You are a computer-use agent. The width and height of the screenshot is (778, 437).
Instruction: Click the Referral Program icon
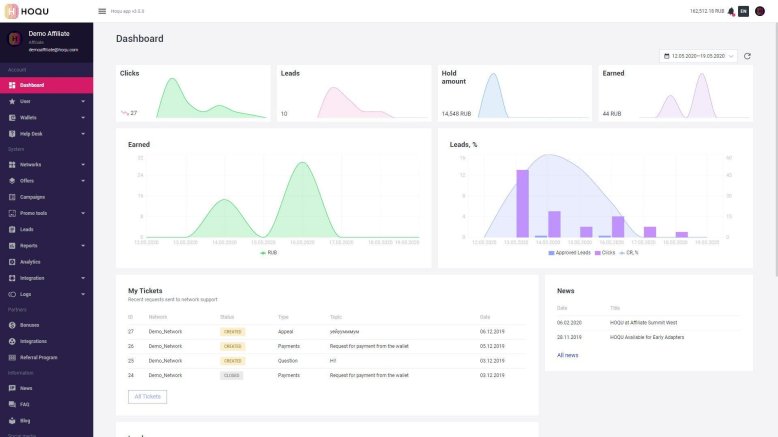[x=12, y=358]
